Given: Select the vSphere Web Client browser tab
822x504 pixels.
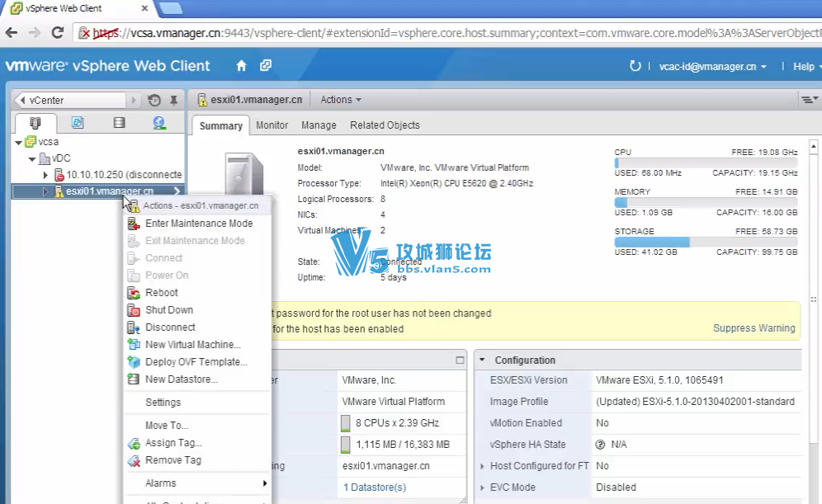Looking at the screenshot, I should (78, 8).
